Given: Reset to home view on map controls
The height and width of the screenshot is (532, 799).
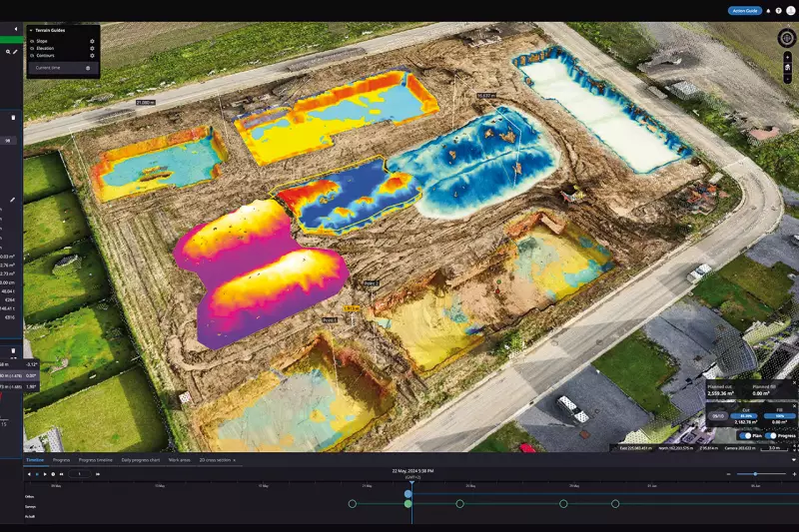Looking at the screenshot, I should [788, 68].
